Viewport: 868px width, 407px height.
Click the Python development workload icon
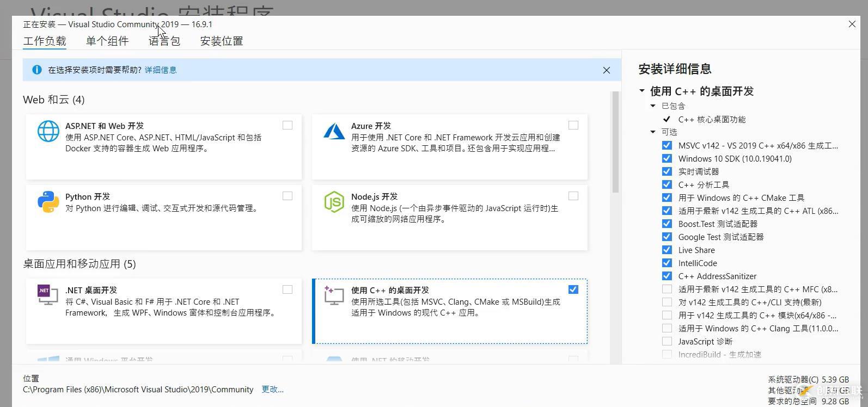[x=48, y=202]
